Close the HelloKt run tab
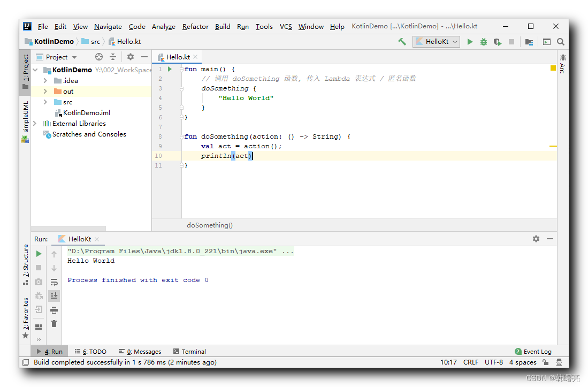 (97, 239)
